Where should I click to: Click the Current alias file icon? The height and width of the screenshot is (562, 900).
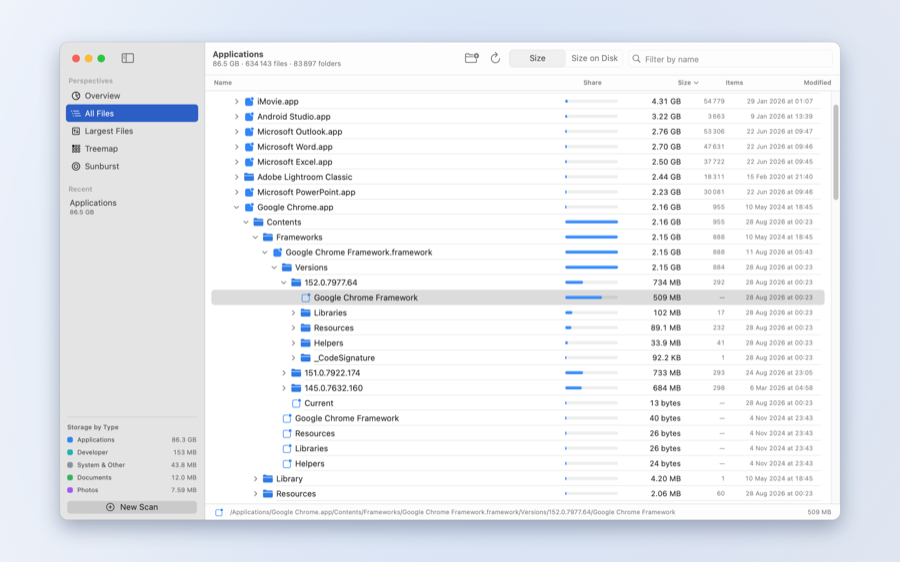coord(296,404)
